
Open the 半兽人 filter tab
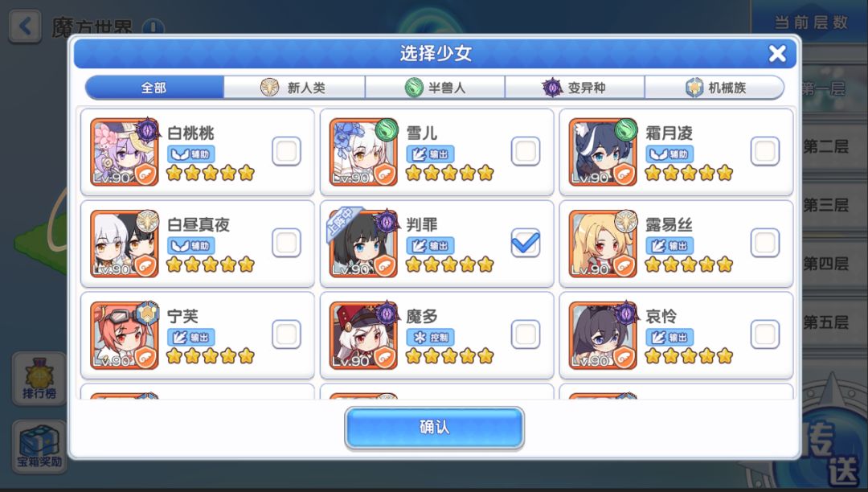click(435, 88)
